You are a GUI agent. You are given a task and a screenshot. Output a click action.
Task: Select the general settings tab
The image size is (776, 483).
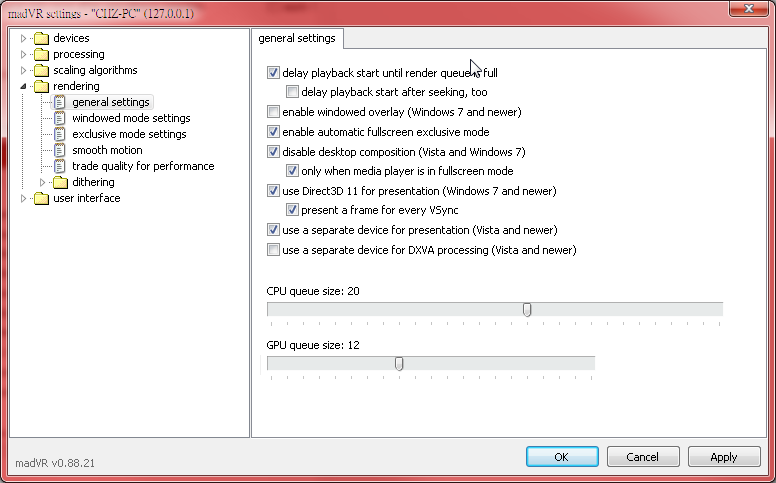(298, 38)
